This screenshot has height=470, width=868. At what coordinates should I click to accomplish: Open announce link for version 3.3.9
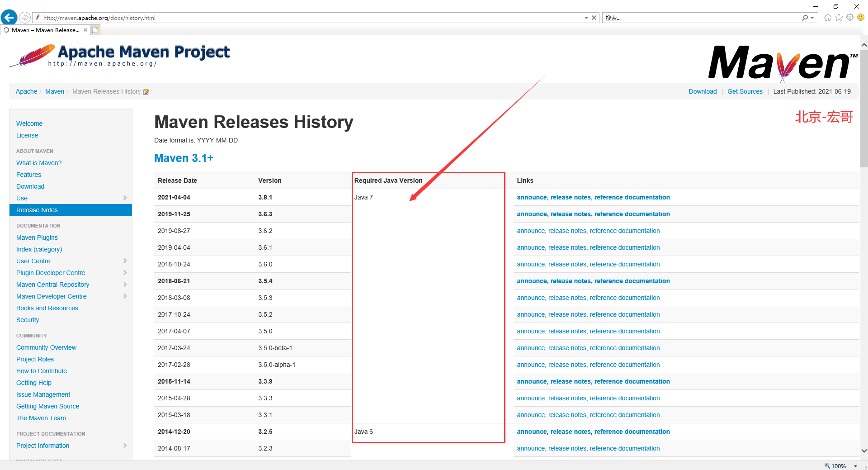tap(532, 381)
